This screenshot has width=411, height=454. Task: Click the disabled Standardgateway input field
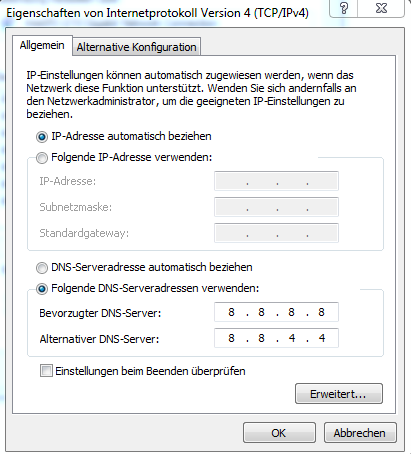point(276,233)
